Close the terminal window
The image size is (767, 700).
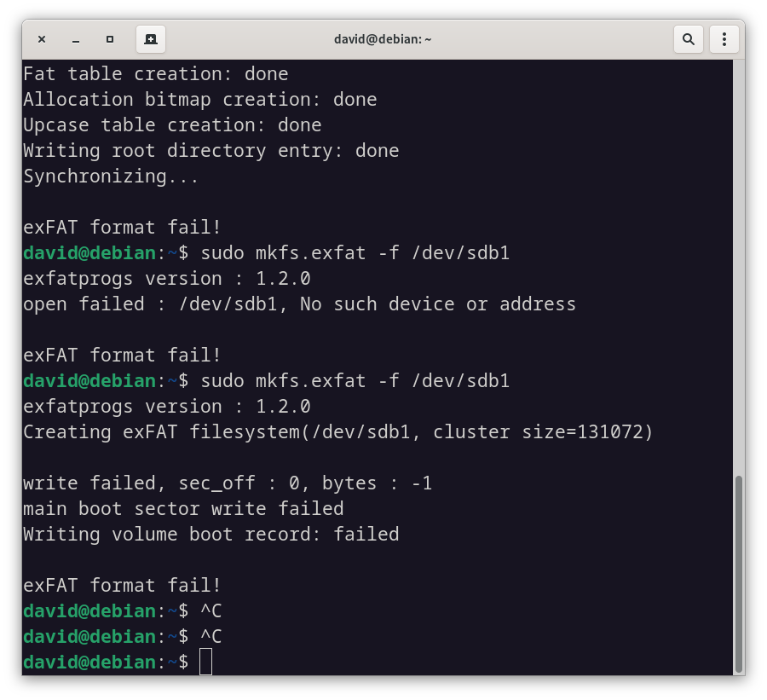point(42,39)
